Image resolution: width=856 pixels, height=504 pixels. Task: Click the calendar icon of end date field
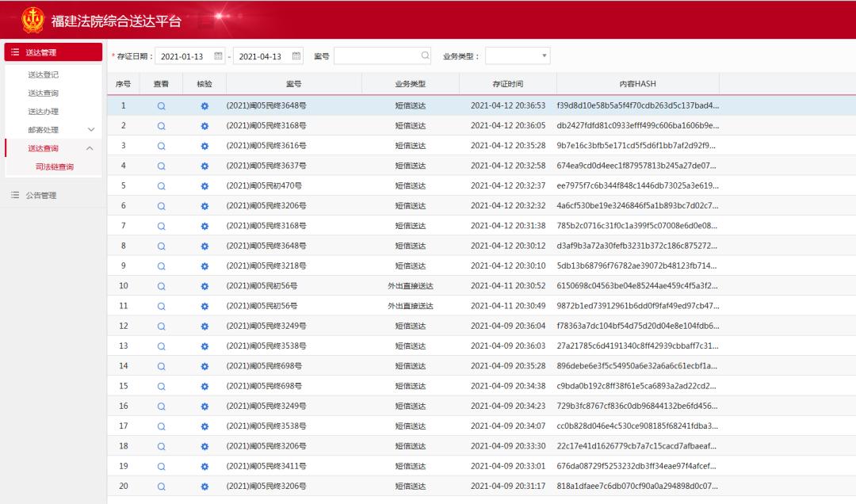296,56
